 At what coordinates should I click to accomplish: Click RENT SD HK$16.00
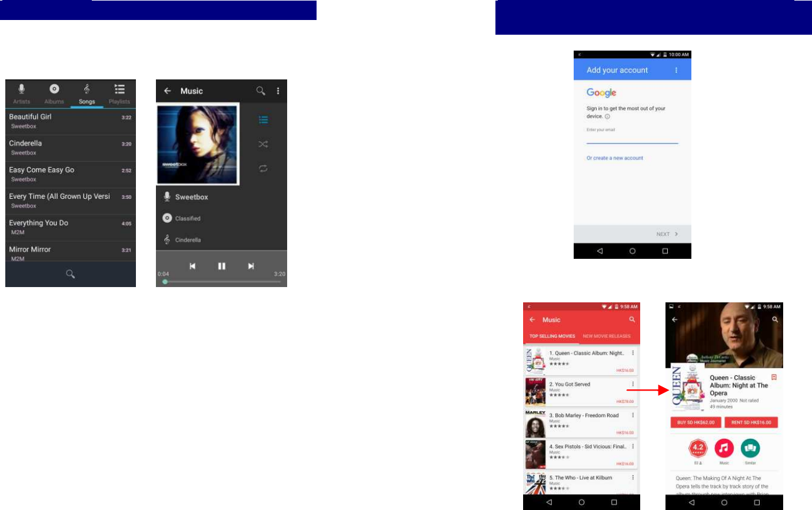[x=751, y=422]
